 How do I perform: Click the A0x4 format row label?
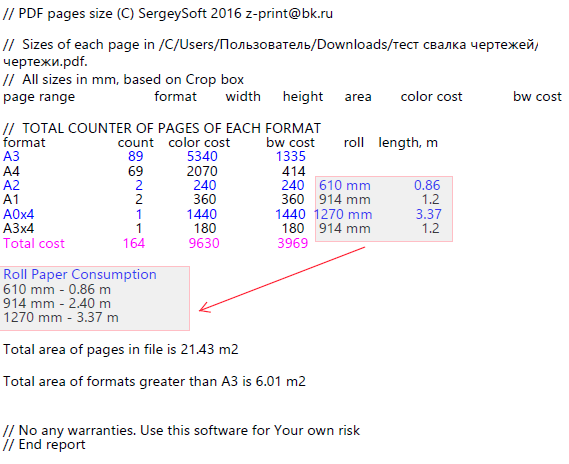tap(19, 214)
